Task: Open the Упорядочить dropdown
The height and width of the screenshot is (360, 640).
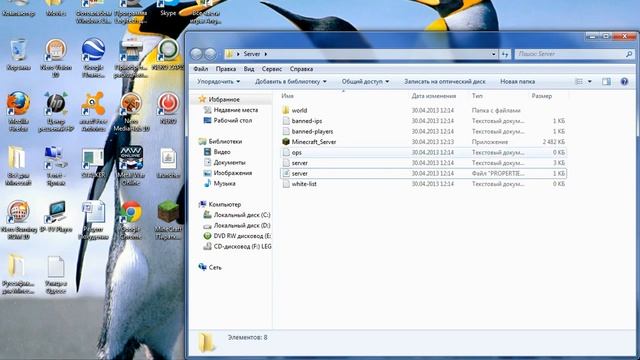Action: coord(218,82)
